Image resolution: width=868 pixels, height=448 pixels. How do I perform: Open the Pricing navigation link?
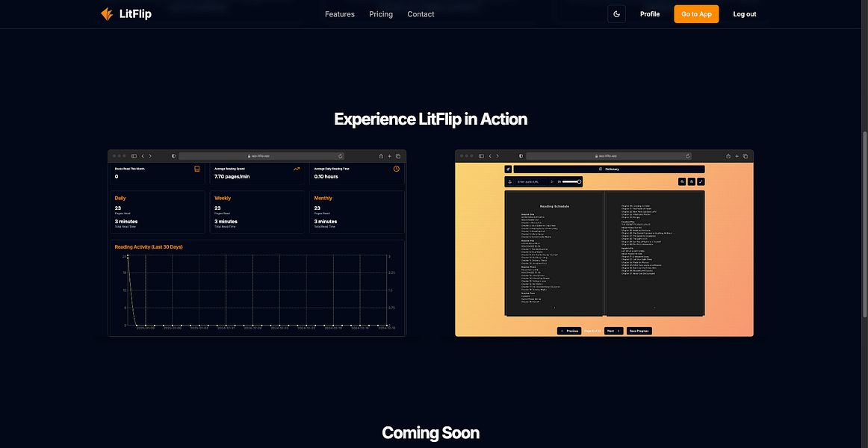click(x=381, y=14)
